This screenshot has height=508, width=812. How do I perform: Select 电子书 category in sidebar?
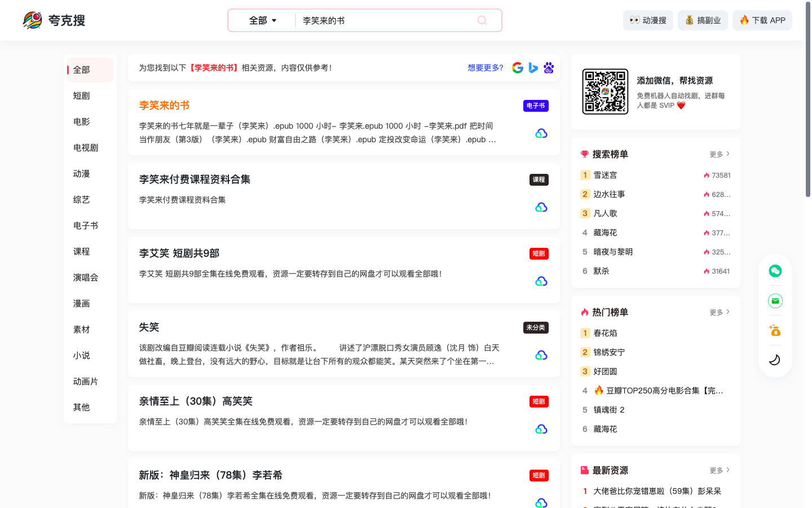(90, 226)
